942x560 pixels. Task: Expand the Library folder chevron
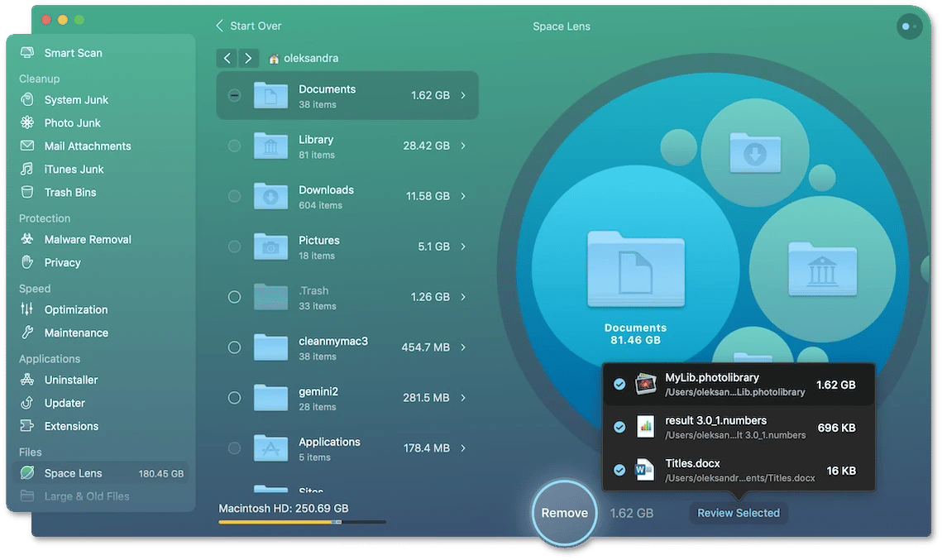click(463, 146)
